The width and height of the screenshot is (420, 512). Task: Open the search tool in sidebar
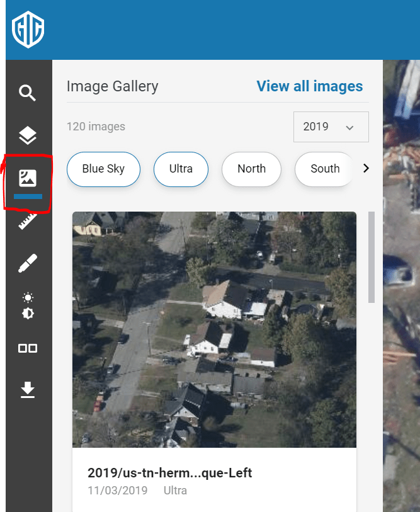28,94
